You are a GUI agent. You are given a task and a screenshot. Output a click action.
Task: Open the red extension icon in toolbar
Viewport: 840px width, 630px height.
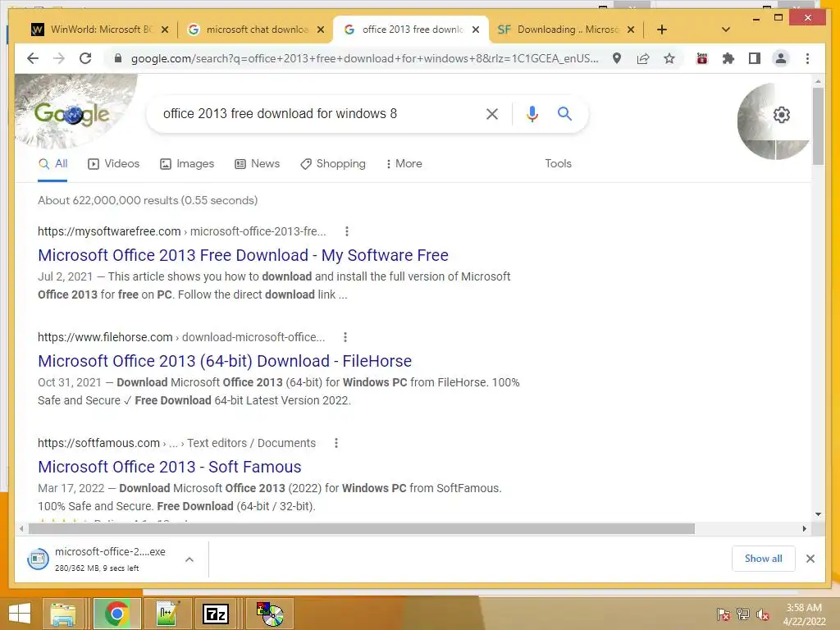click(x=702, y=58)
